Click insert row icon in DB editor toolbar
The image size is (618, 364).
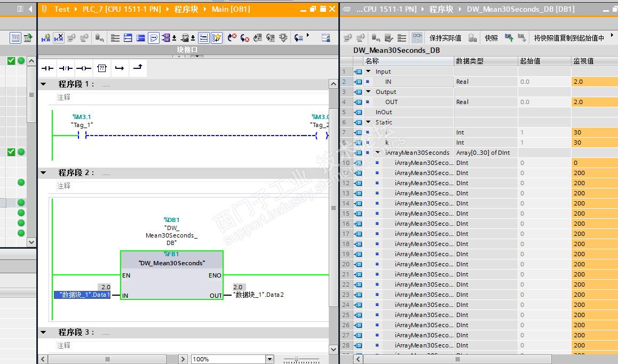point(347,38)
